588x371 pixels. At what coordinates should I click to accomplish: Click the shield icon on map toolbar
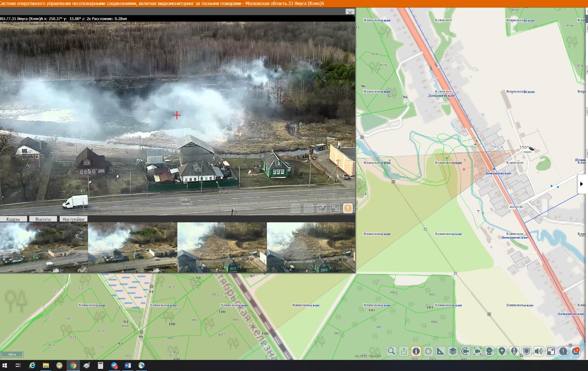(526, 351)
